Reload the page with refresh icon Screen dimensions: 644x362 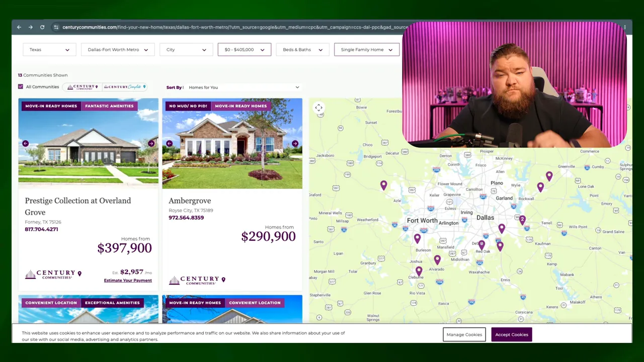point(42,27)
